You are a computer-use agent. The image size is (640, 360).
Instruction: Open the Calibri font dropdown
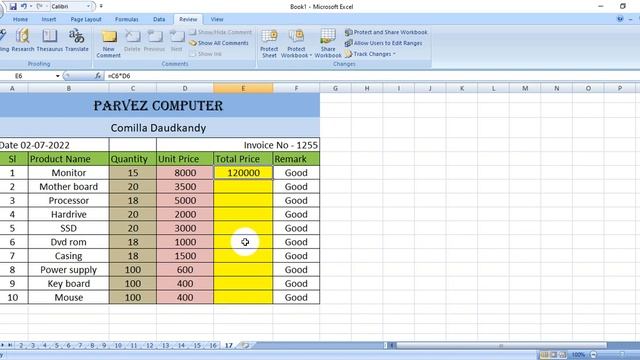(x=88, y=7)
